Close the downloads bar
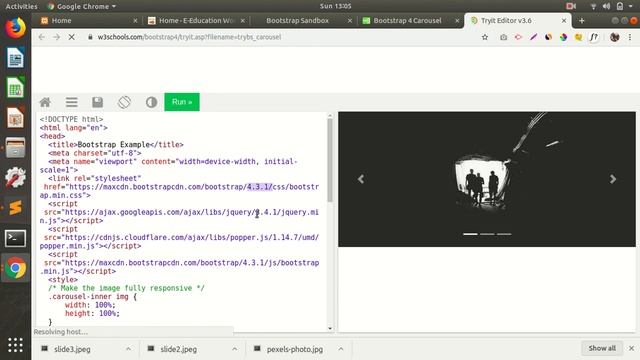Screen dimensions: 640x360 tap(631, 348)
